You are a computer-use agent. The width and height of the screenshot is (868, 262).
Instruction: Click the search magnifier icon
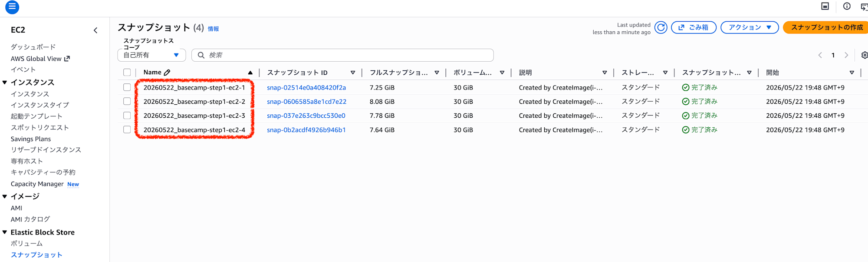click(x=201, y=55)
